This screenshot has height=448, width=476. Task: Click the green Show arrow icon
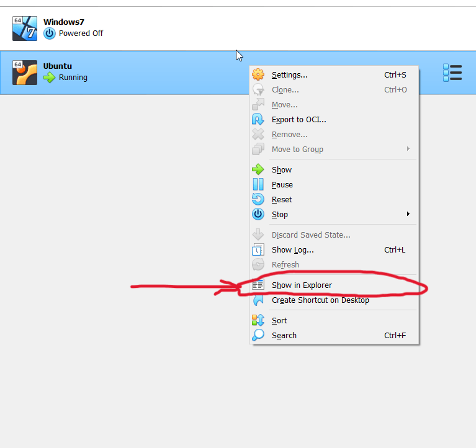[x=258, y=169]
